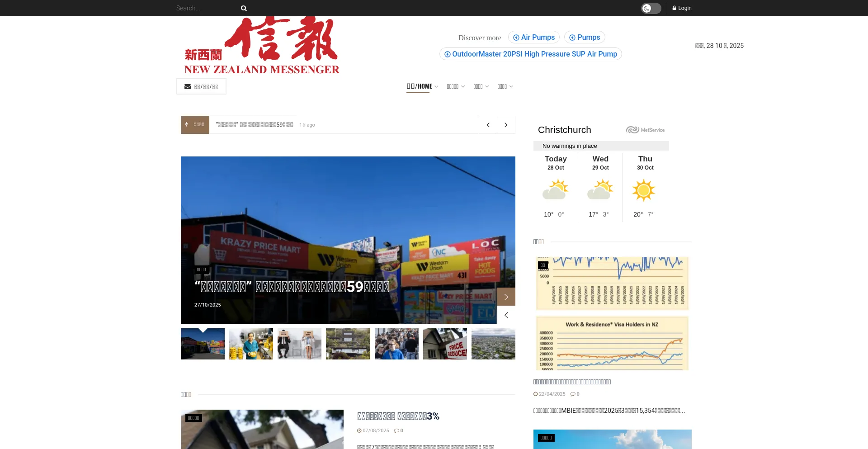
Task: Select the thumbnail of man in teal shirt
Action: 251,344
